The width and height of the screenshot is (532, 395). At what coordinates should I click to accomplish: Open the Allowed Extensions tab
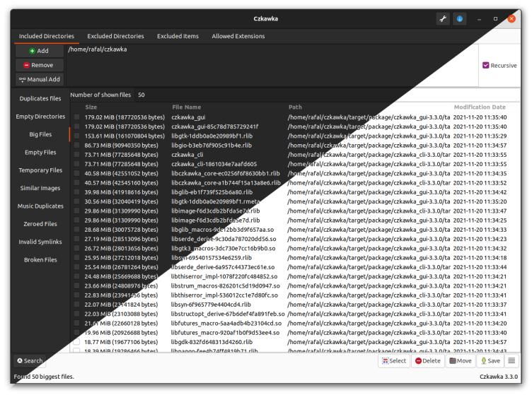click(238, 36)
